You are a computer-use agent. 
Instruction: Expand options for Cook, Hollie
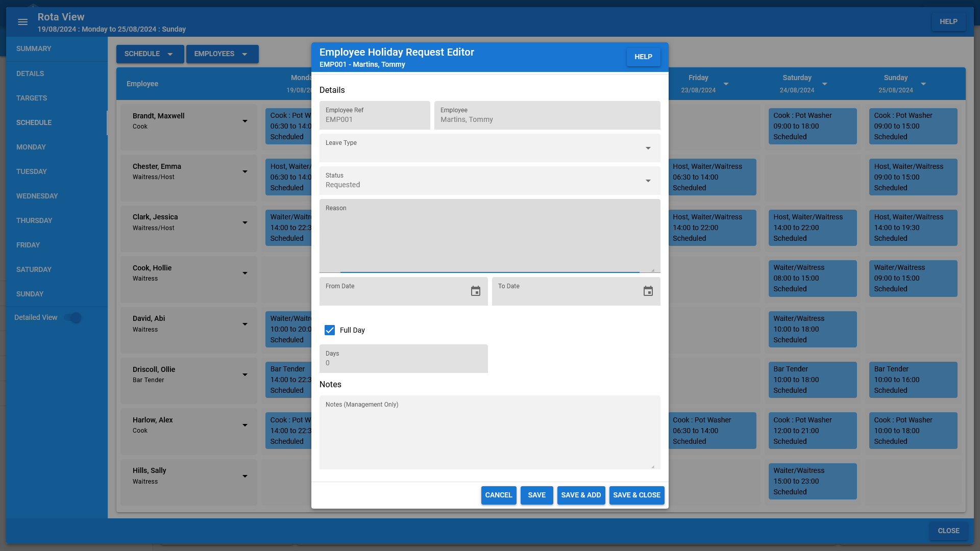point(245,273)
